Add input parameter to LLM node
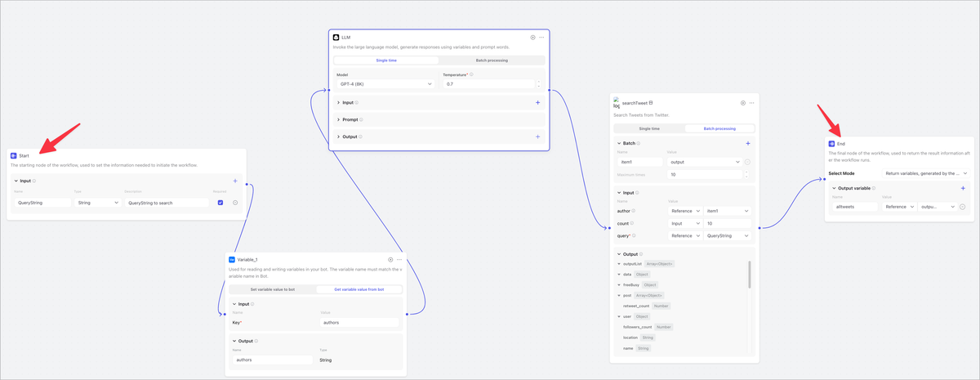980x380 pixels. [537, 103]
